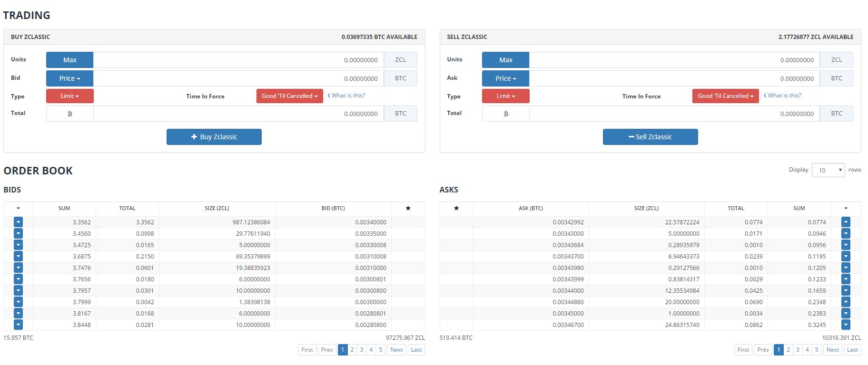This screenshot has width=868, height=365.
Task: Open row menu for ask 0.00343700
Action: [x=846, y=256]
